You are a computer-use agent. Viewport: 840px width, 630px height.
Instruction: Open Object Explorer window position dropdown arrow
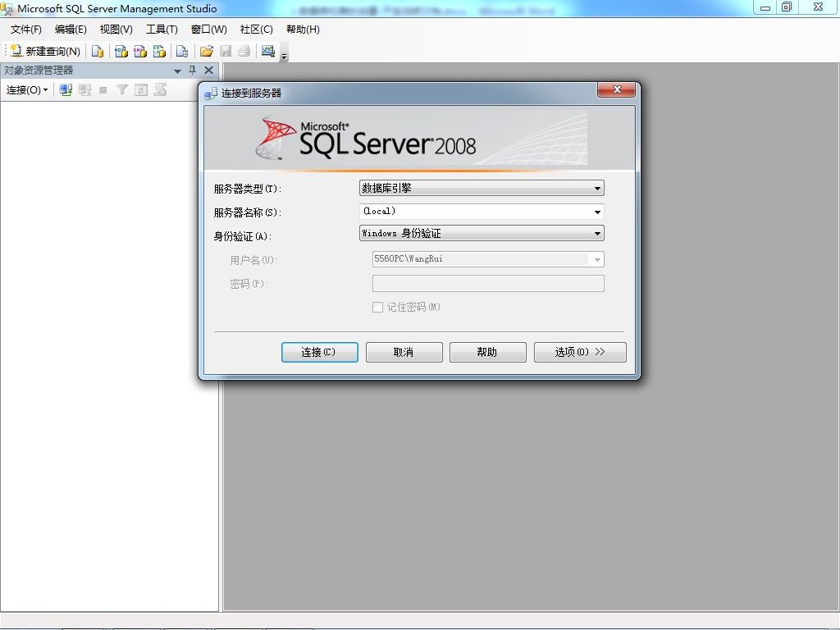pos(177,71)
